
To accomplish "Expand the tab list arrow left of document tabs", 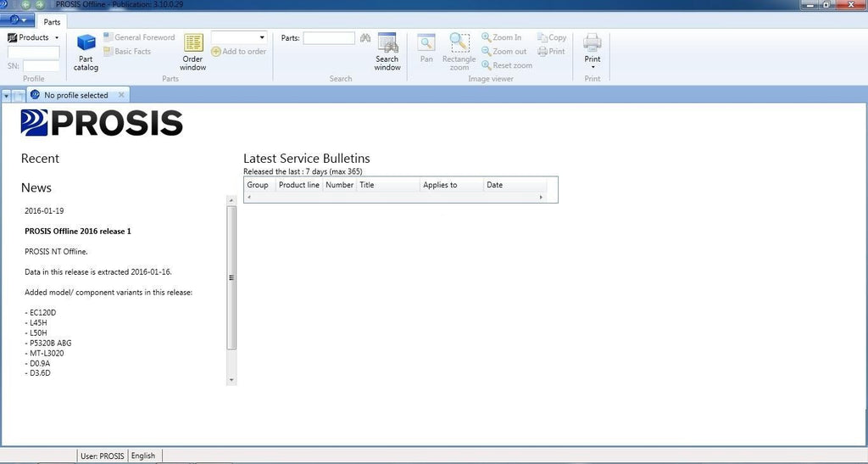I will (7, 95).
